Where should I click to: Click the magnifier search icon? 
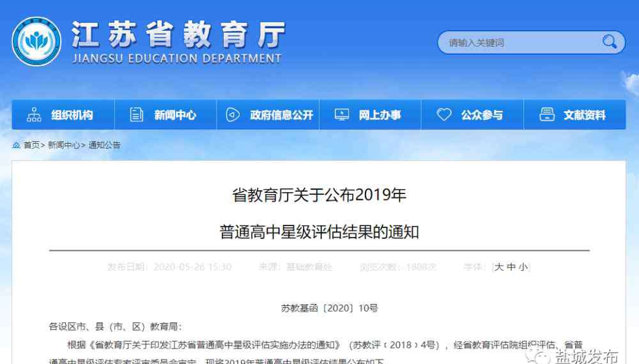[609, 42]
